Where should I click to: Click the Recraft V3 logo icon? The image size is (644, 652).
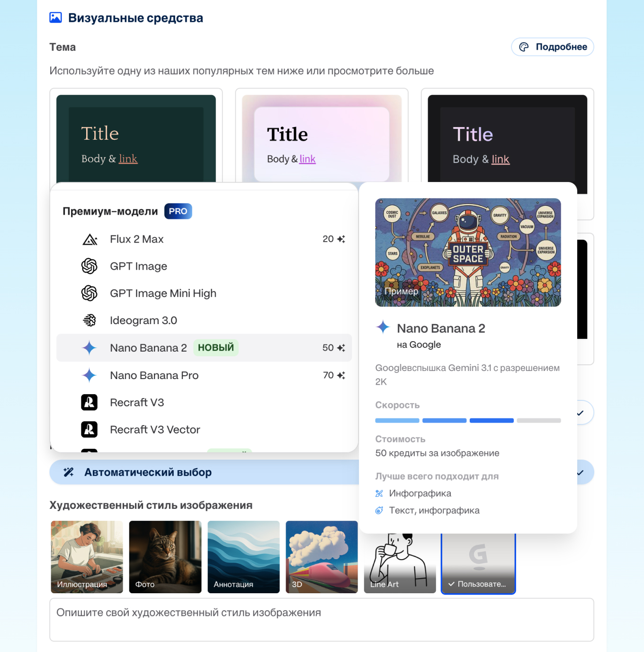pyautogui.click(x=89, y=402)
